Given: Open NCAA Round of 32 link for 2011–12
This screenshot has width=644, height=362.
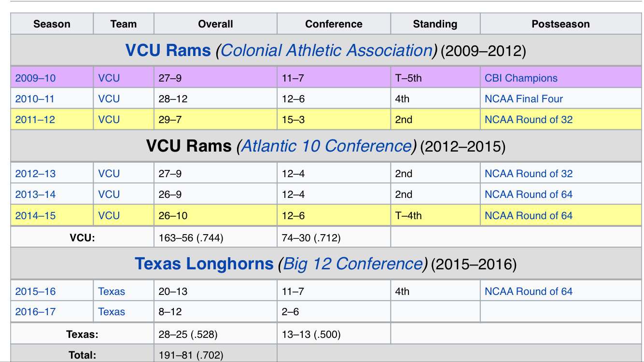Looking at the screenshot, I should click(x=529, y=120).
